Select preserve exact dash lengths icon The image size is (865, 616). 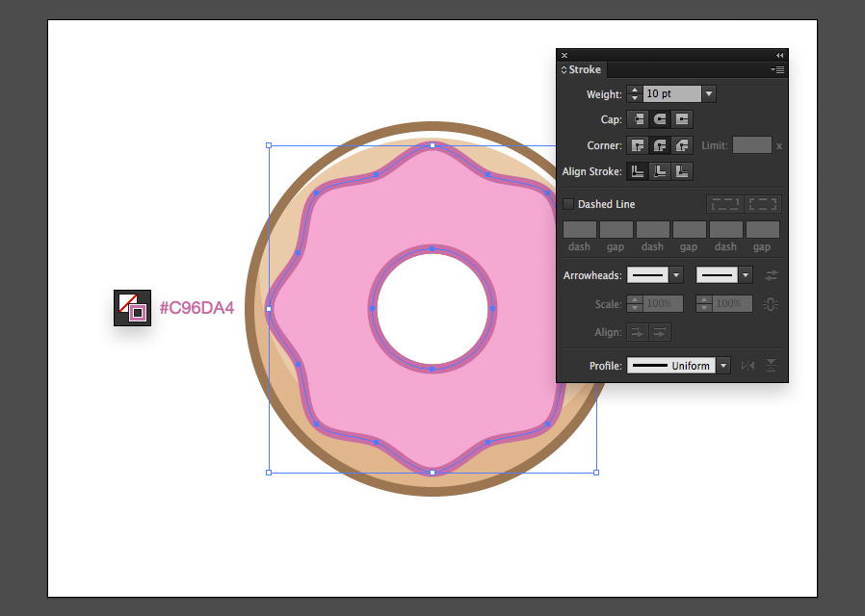(x=725, y=204)
